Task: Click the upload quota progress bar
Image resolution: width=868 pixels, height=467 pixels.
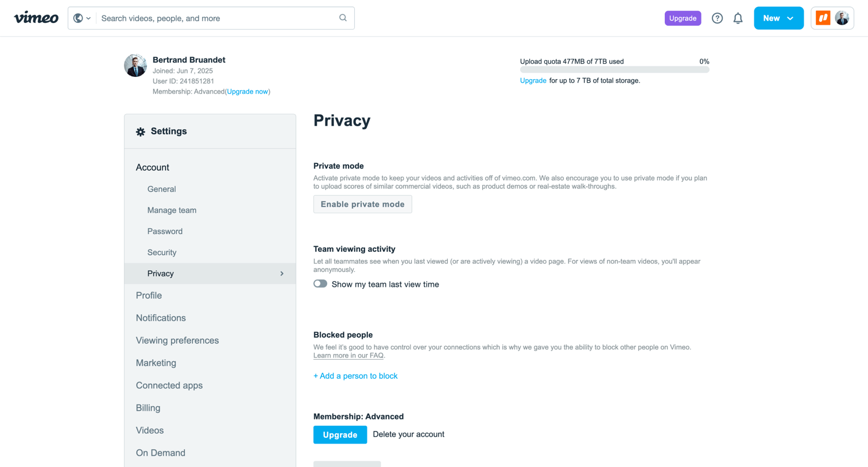Action: point(614,70)
